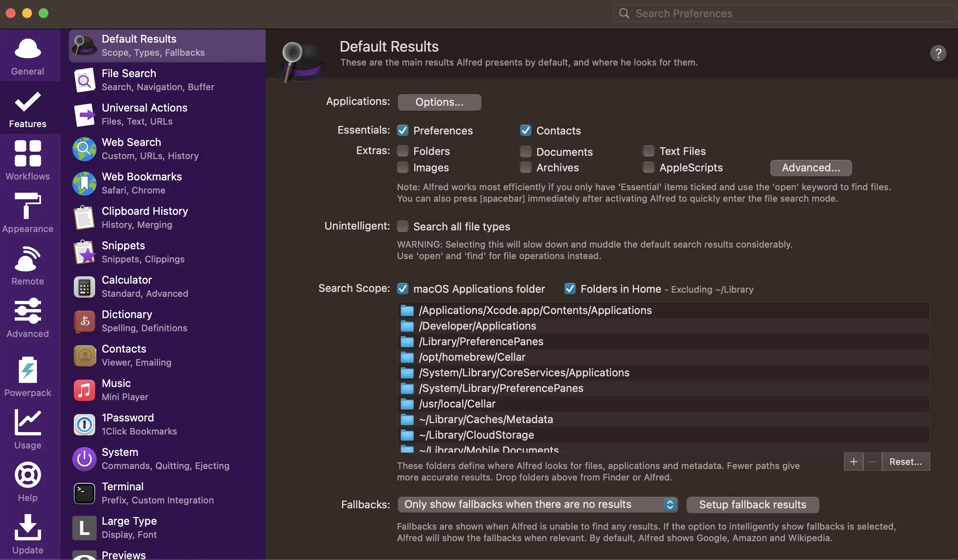Select the Snippets star icon
Screen dimensions: 958x560
point(84,252)
